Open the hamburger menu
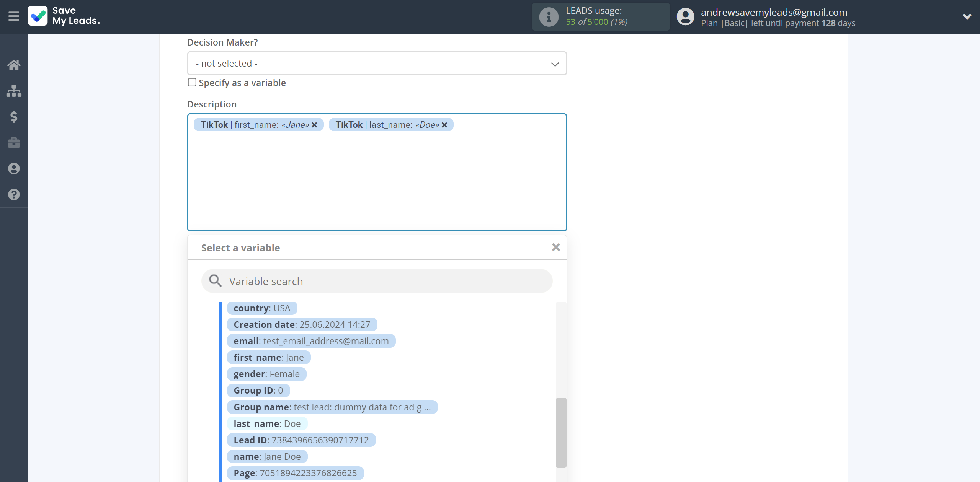The image size is (980, 482). coord(14,16)
